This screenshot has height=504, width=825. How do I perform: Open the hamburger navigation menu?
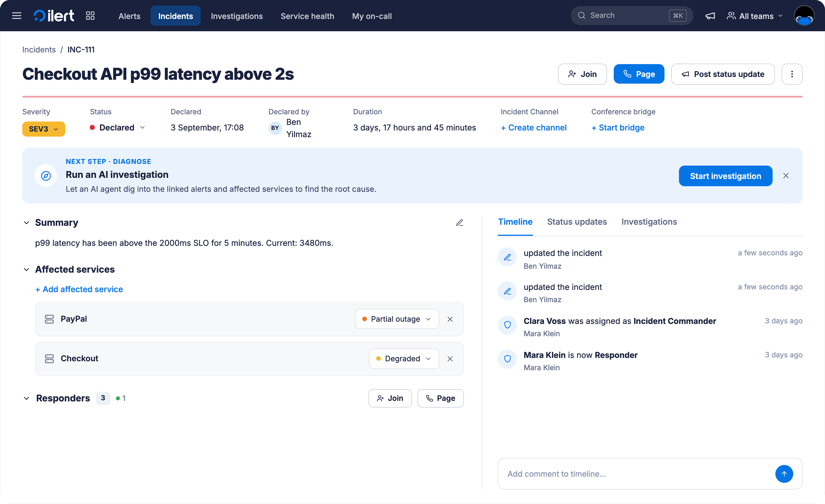click(x=16, y=16)
